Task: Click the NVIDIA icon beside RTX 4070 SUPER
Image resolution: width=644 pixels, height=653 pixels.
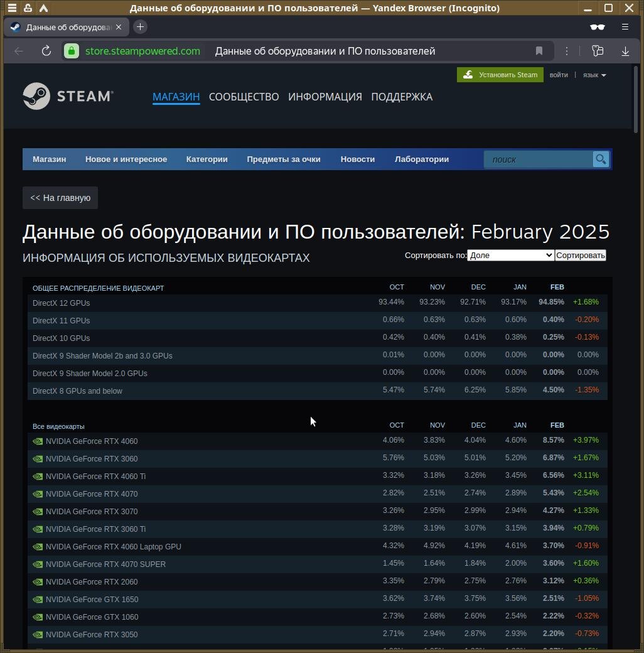Action: point(38,564)
